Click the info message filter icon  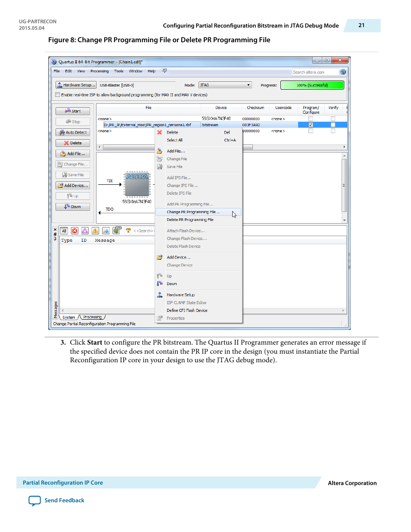(106, 231)
